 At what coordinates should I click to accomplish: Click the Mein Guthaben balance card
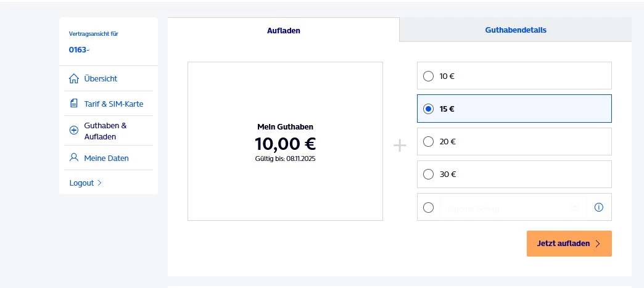coord(285,141)
